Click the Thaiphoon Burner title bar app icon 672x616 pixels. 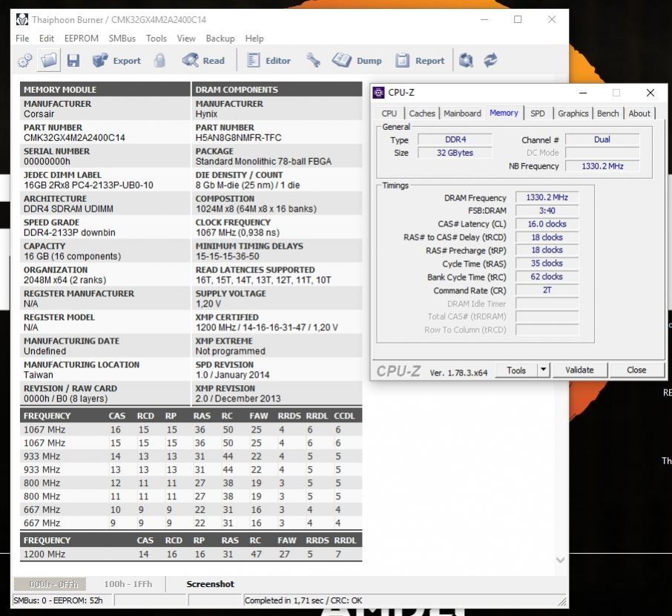22,20
